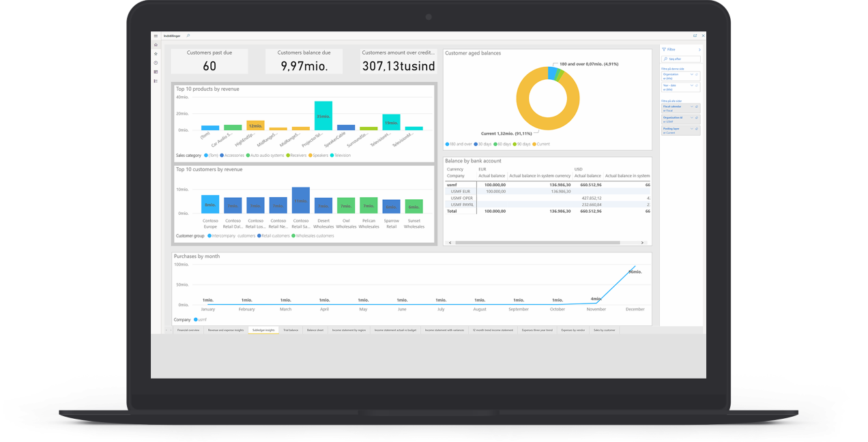Select the Home icon in the sidebar
Screen dimensions: 868x442
156,44
